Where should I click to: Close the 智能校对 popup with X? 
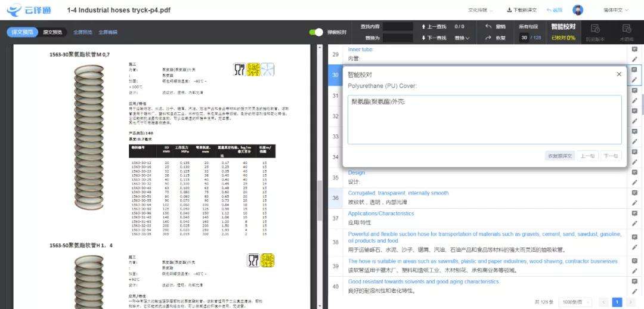click(619, 74)
